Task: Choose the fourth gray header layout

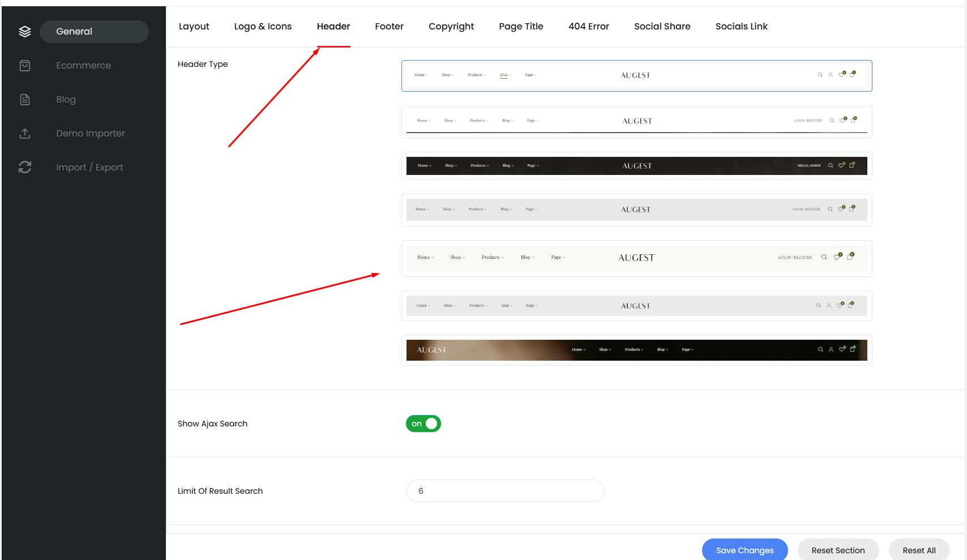Action: click(x=636, y=210)
